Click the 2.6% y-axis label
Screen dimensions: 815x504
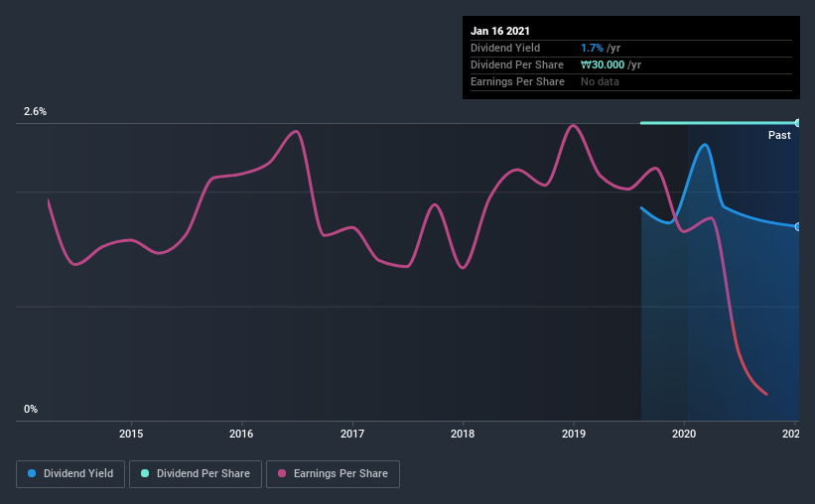pyautogui.click(x=35, y=112)
